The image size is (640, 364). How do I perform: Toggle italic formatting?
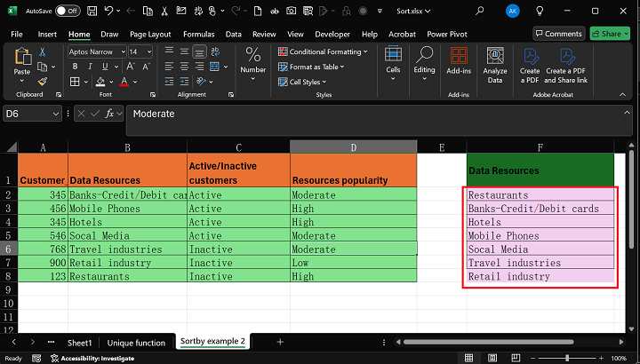[89, 67]
